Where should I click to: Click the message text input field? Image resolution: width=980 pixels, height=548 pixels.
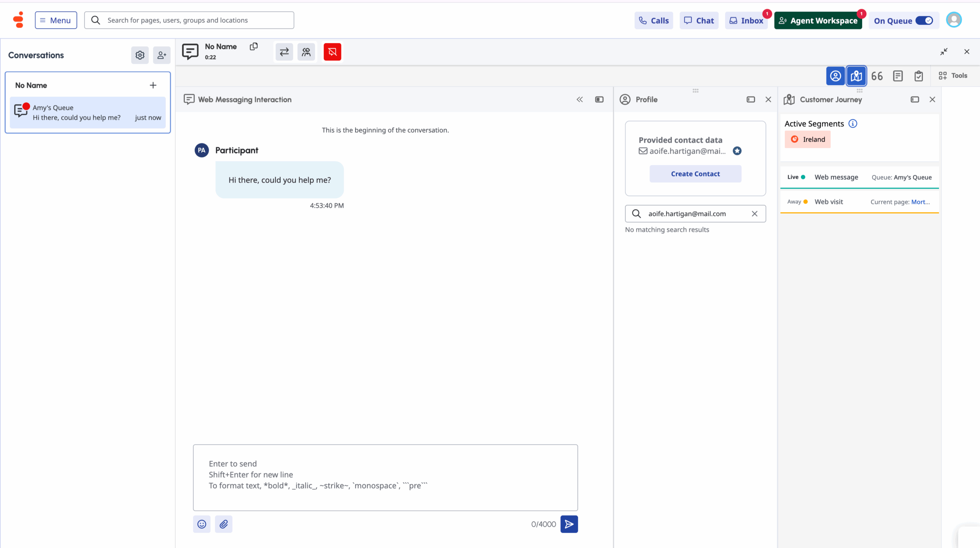point(385,477)
